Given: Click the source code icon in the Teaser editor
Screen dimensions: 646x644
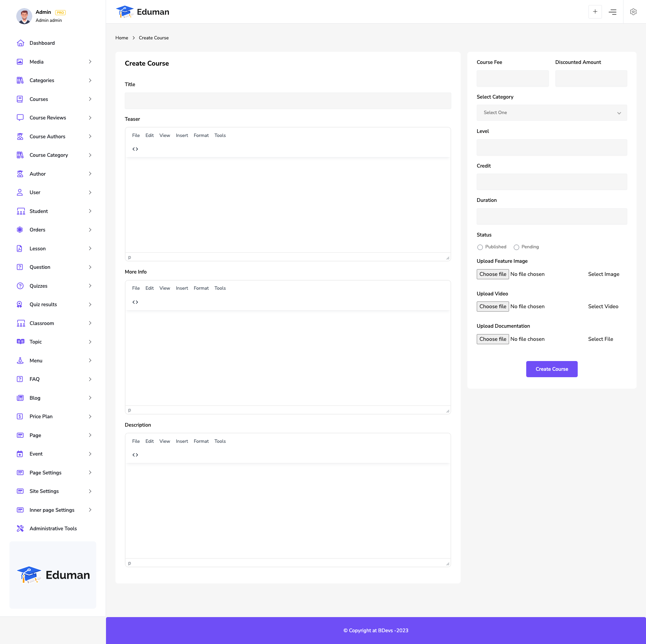Looking at the screenshot, I should [x=135, y=149].
